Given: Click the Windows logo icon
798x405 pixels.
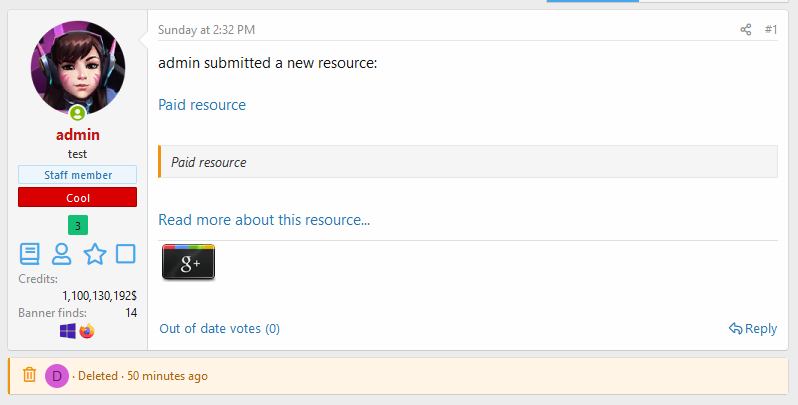Looking at the screenshot, I should click(68, 330).
